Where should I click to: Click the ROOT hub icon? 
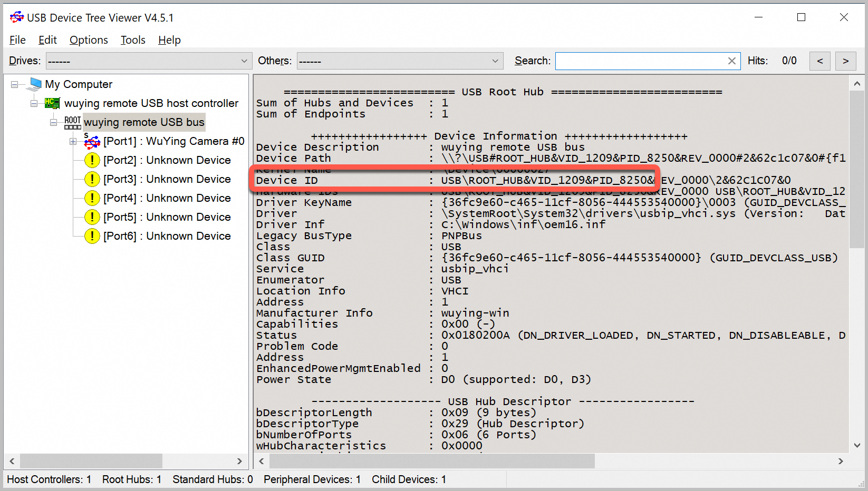coord(73,122)
